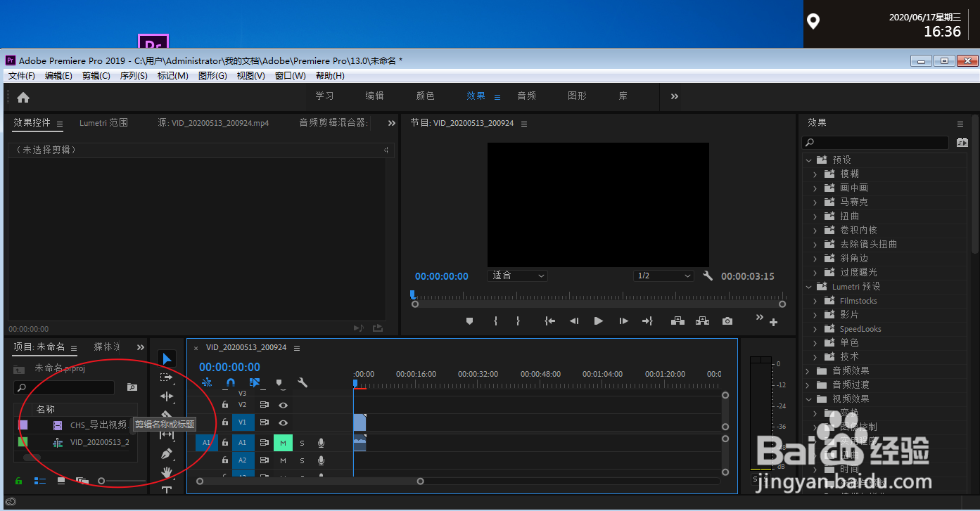Show hidden source panel tabs
The width and height of the screenshot is (980, 511).
point(392,123)
